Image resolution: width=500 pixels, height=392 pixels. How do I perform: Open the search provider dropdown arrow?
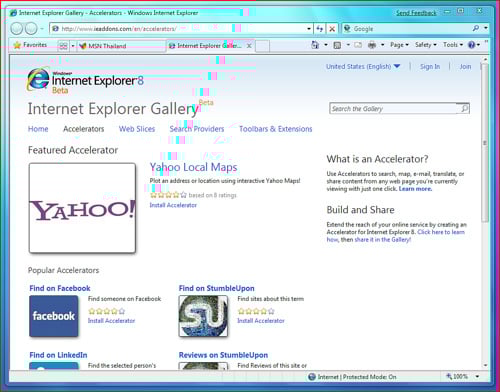[486, 28]
